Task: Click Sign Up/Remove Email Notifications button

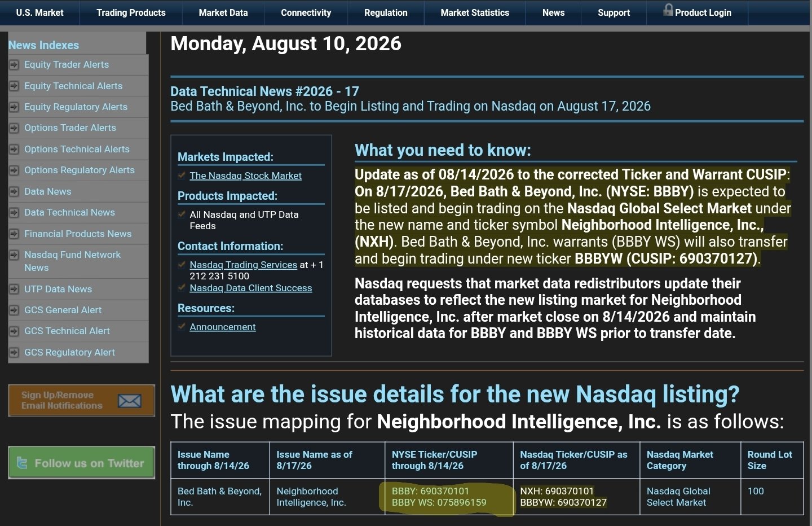Action: [x=81, y=401]
